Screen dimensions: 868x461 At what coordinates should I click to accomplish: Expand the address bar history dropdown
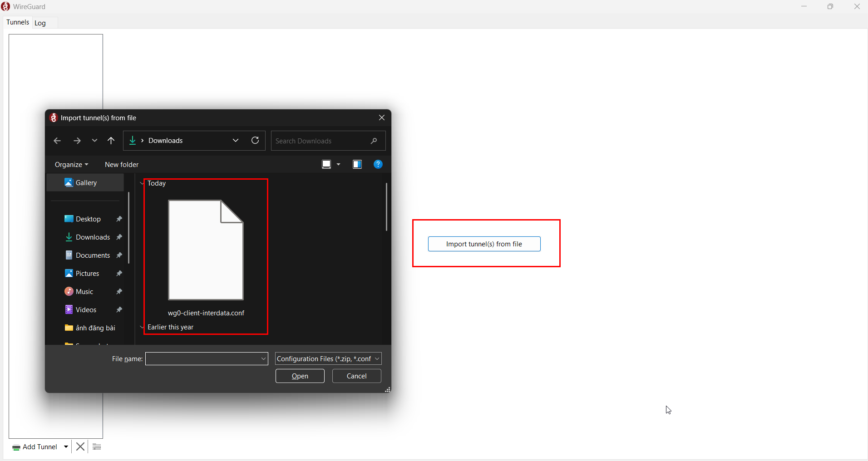pos(236,141)
